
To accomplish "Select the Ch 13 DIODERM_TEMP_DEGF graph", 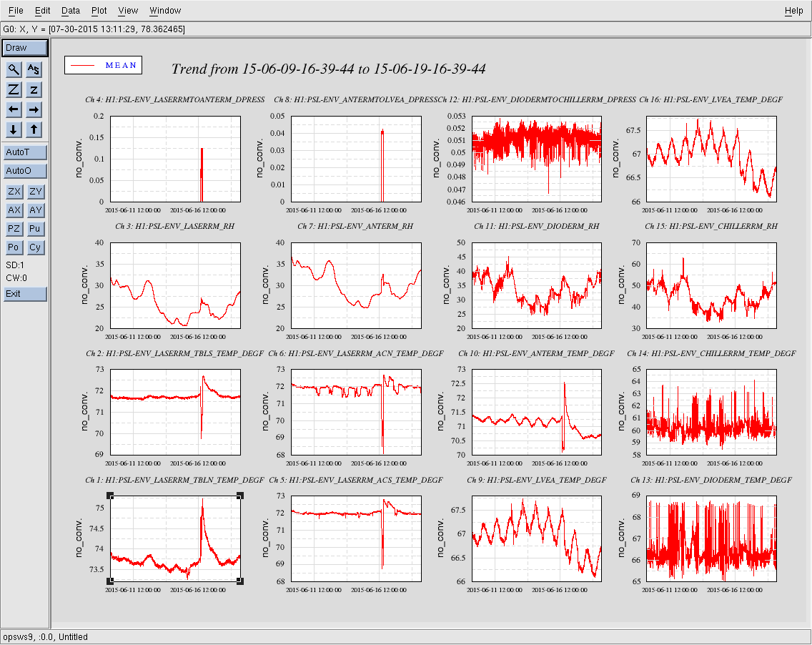I will pos(711,538).
